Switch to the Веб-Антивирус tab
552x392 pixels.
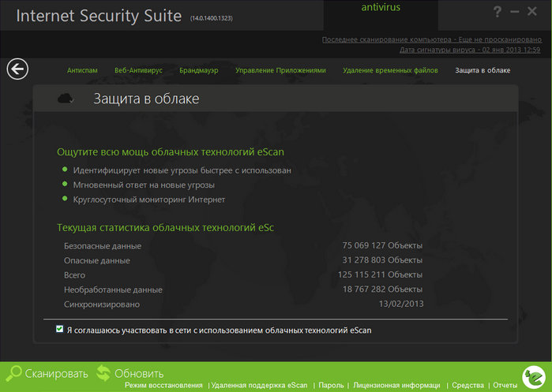pos(138,70)
